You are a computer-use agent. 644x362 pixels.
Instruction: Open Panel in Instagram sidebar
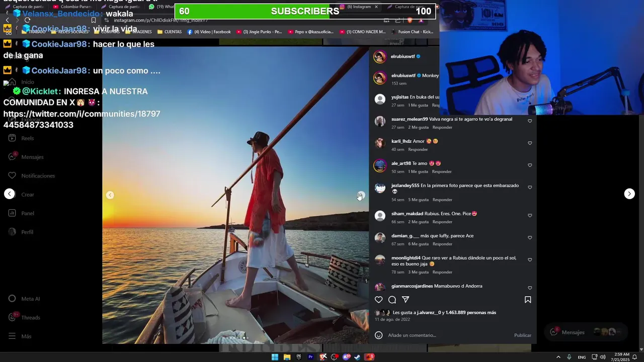pos(22,213)
